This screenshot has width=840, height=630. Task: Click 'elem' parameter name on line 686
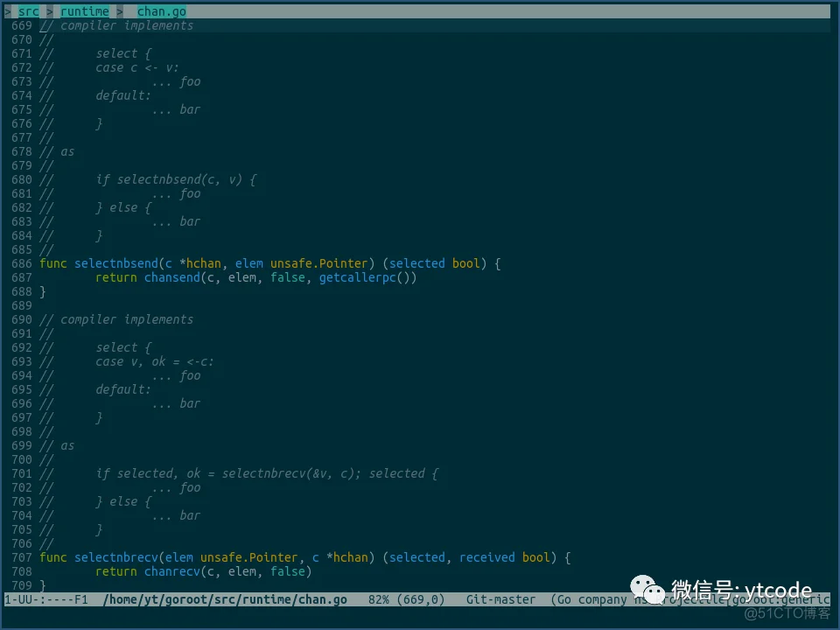249,263
